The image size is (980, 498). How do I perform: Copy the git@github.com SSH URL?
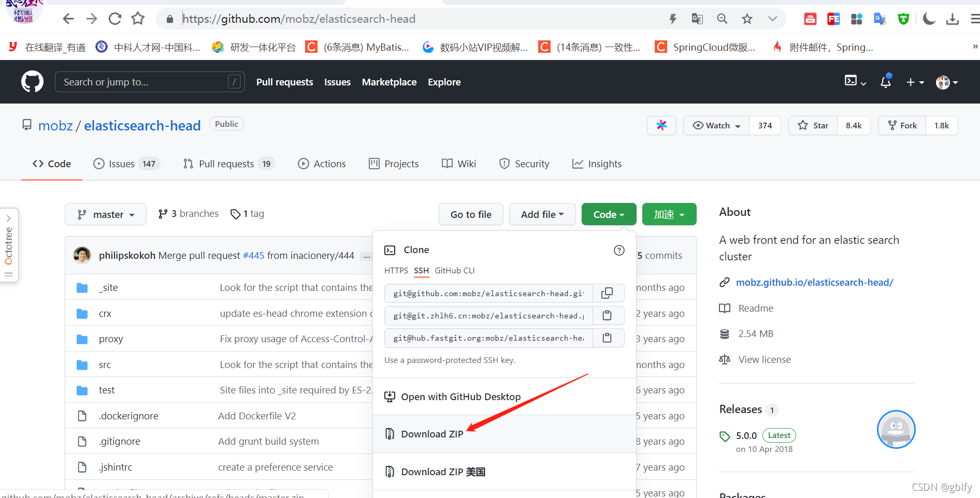(607, 293)
